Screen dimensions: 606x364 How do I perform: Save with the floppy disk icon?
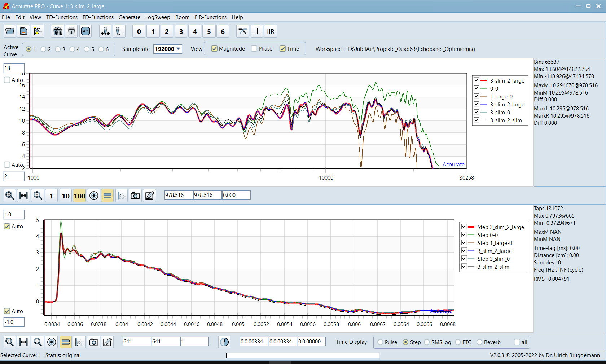23,31
